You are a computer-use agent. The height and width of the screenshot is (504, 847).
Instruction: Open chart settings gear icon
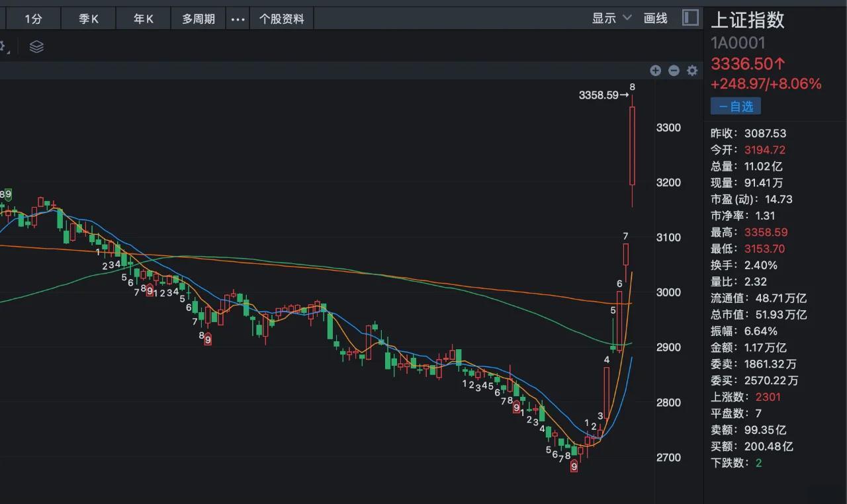[x=692, y=71]
